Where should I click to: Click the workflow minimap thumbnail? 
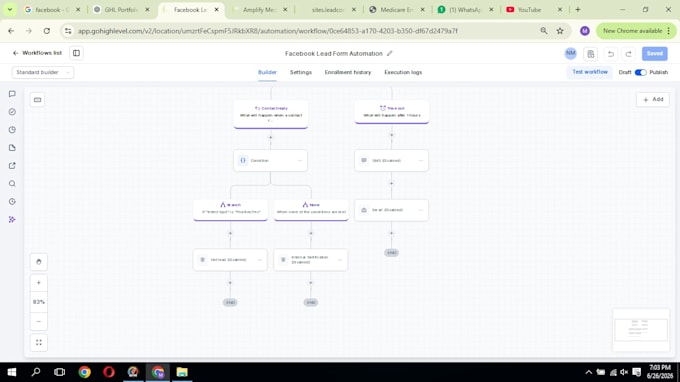(641, 330)
